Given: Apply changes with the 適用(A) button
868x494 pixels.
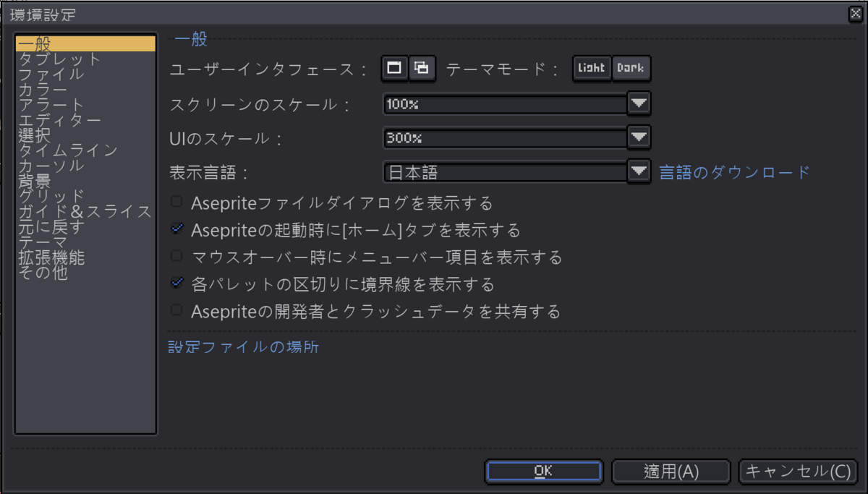Looking at the screenshot, I should tap(671, 471).
